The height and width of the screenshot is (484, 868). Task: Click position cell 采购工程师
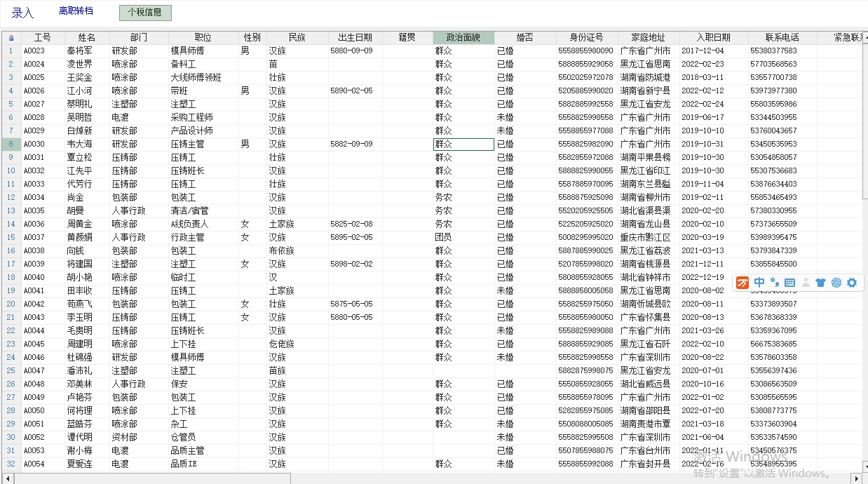click(203, 118)
